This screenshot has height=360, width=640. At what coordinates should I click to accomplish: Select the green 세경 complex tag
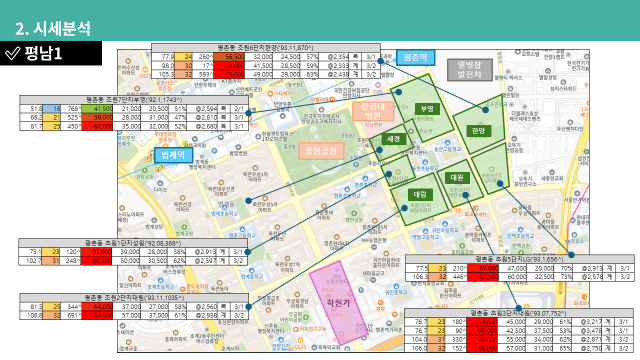393,139
